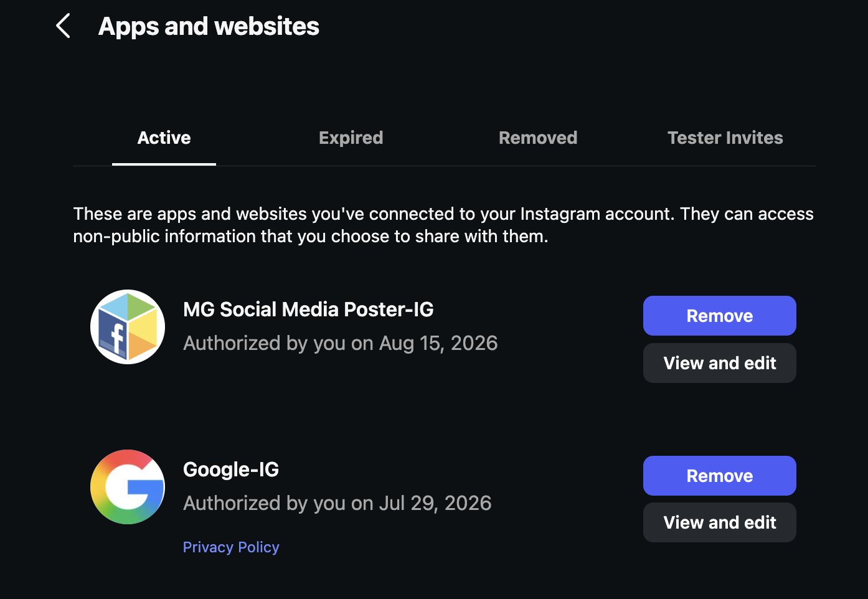Click the divider line below the tabs
This screenshot has height=599, width=868.
tap(445, 166)
